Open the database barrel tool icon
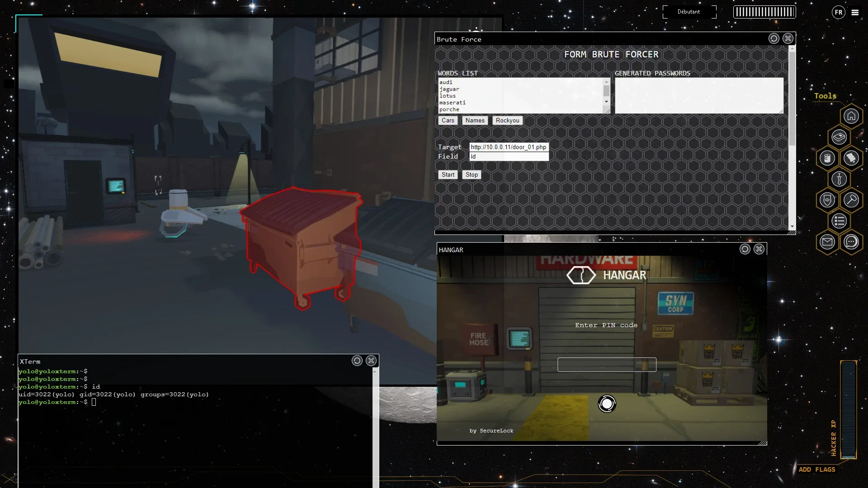 point(827,158)
